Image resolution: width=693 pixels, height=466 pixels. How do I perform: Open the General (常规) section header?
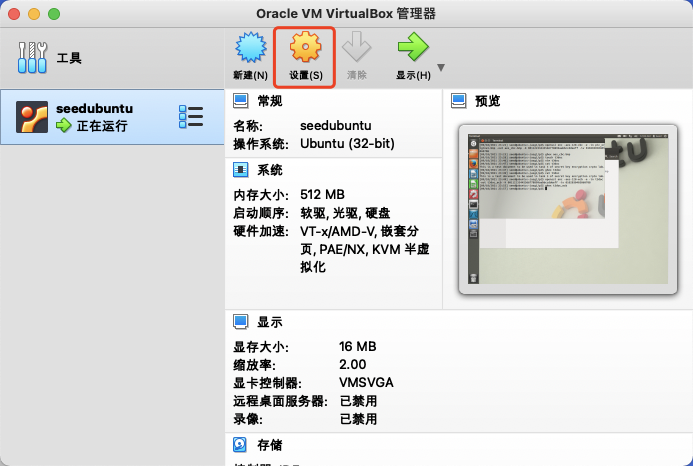point(270,101)
